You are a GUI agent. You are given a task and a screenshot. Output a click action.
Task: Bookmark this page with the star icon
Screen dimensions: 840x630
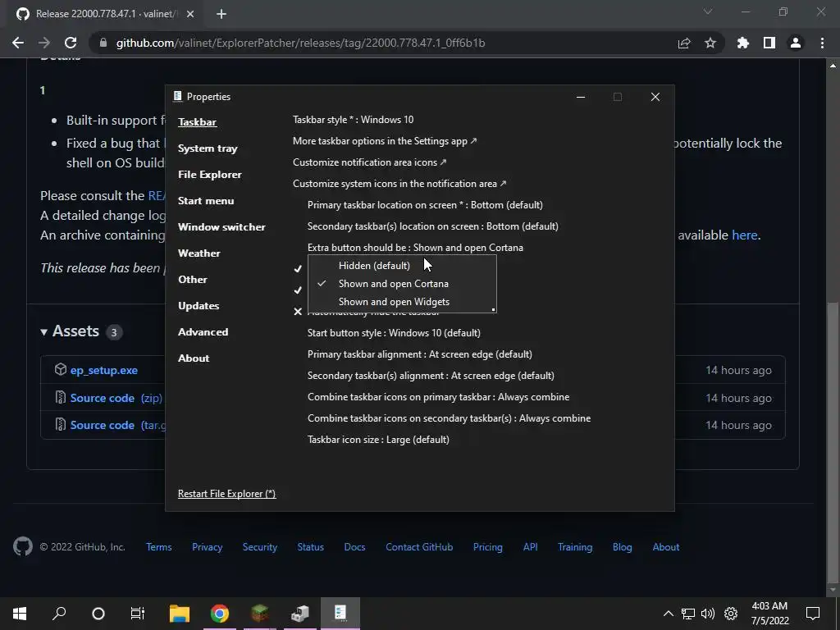(x=710, y=43)
